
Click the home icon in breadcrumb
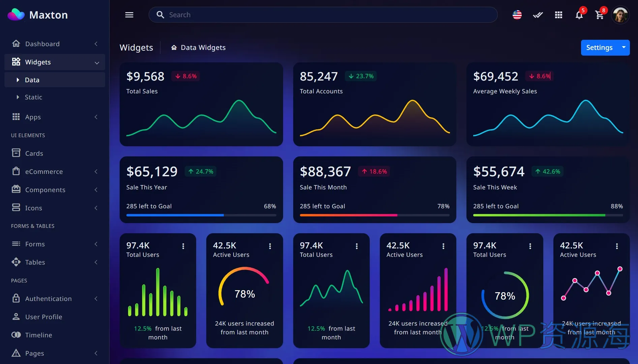[174, 48]
